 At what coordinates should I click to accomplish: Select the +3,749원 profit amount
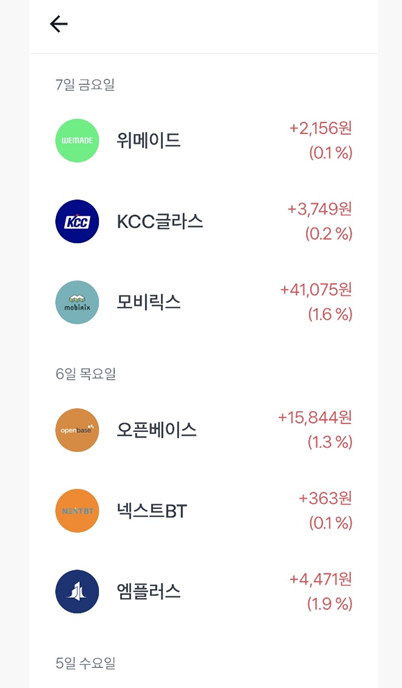320,209
